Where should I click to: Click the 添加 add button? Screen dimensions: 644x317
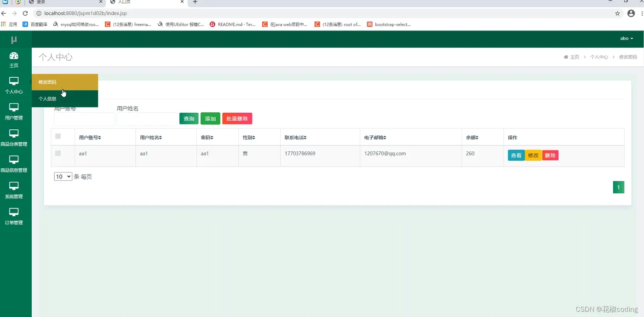click(210, 119)
